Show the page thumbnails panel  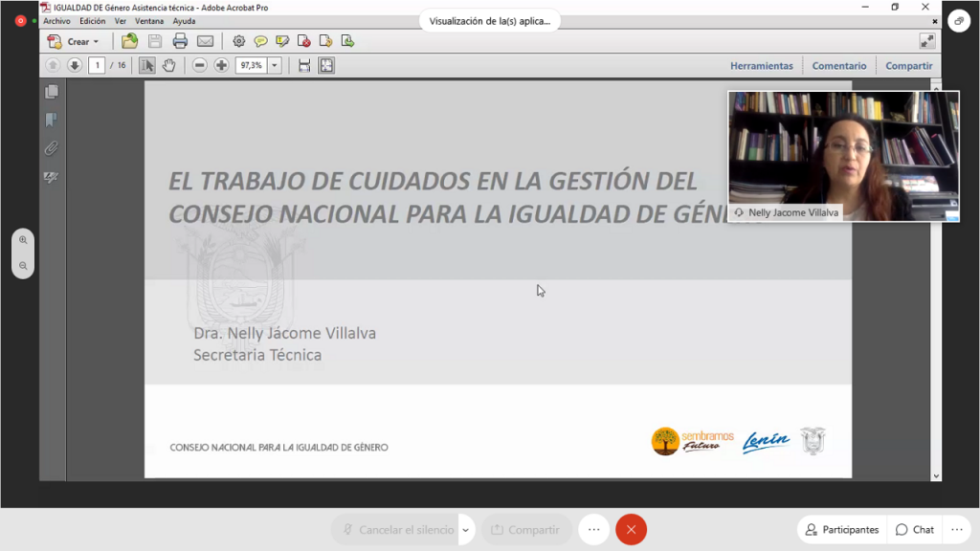pyautogui.click(x=52, y=92)
